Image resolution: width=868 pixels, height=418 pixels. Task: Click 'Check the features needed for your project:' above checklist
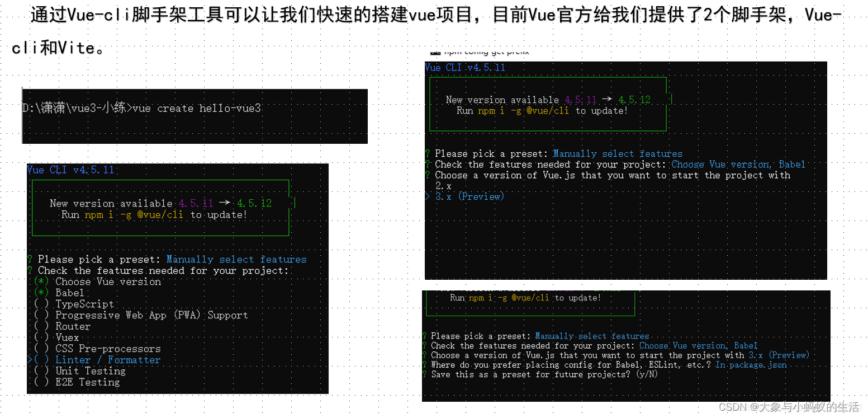(x=163, y=270)
